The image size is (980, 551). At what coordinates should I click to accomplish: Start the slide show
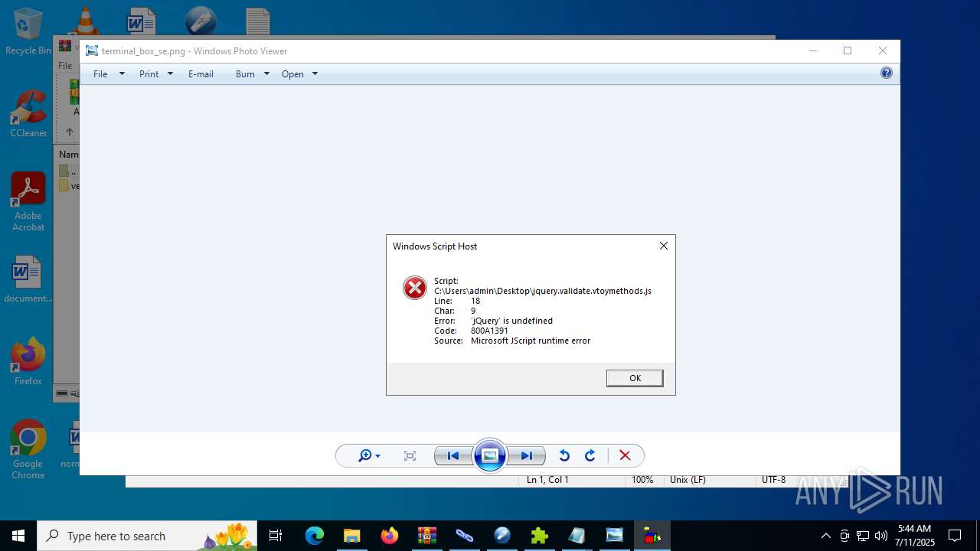pyautogui.click(x=490, y=456)
